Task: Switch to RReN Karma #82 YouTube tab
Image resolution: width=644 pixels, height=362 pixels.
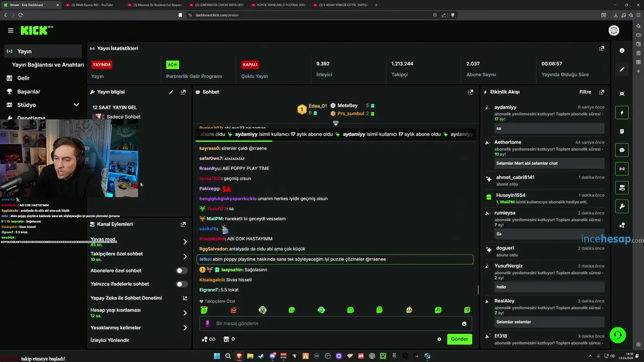Action: click(92, 5)
